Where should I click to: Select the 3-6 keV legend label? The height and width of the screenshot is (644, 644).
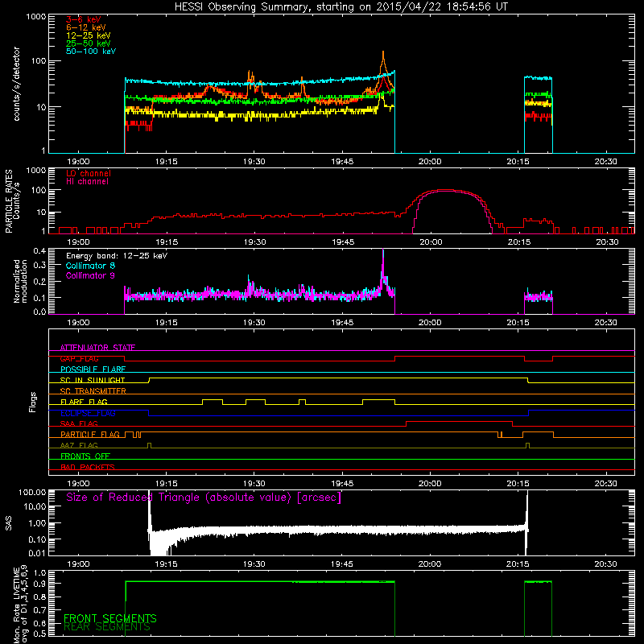[x=83, y=19]
